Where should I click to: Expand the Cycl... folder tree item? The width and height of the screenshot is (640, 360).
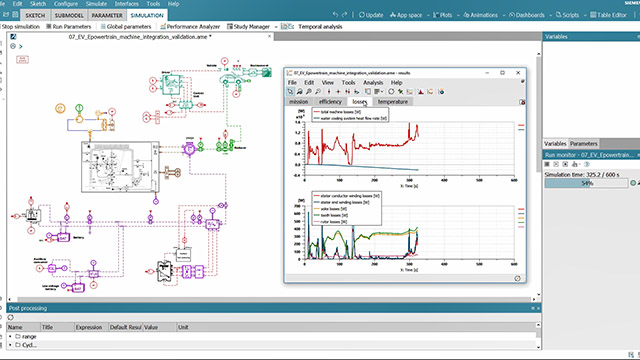(10, 345)
